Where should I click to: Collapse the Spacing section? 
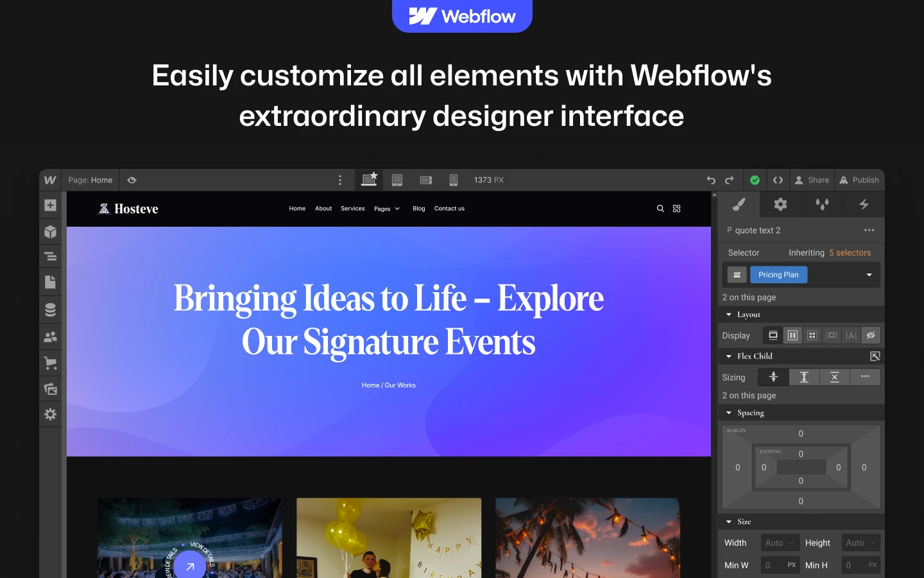click(x=729, y=413)
